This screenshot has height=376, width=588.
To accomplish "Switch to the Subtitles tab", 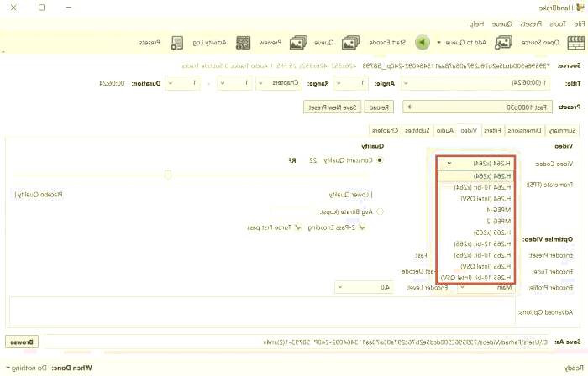I will coord(417,130).
